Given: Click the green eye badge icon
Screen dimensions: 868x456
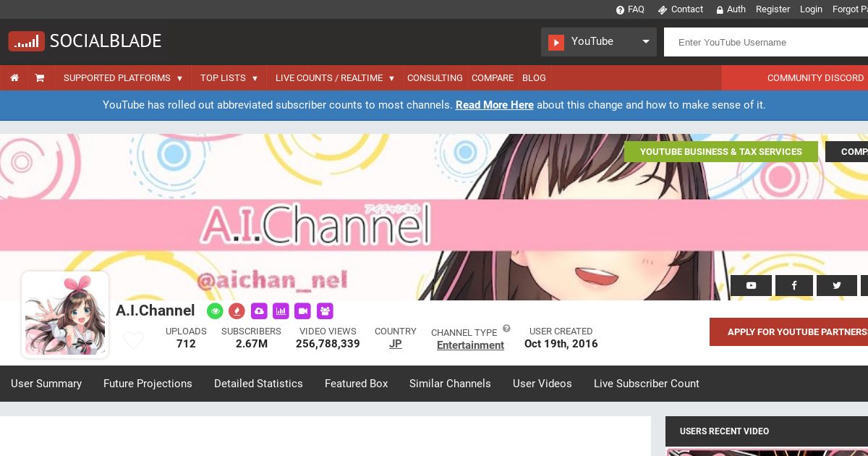Looking at the screenshot, I should click(215, 311).
